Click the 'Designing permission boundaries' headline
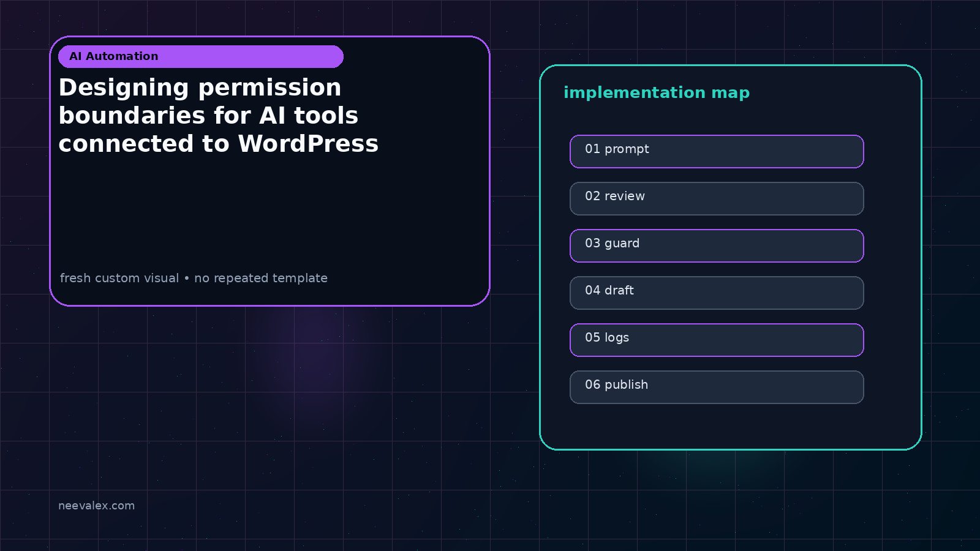The image size is (980, 551). click(x=219, y=116)
